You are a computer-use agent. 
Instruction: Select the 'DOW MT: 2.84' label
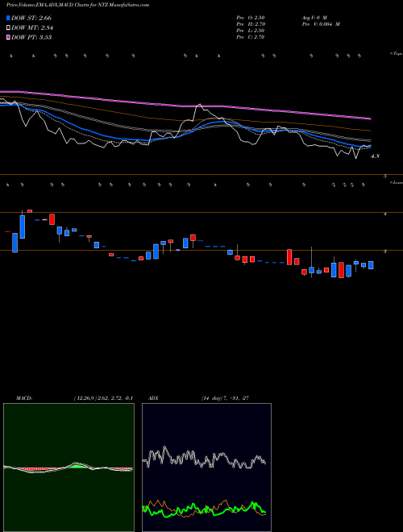pyautogui.click(x=32, y=28)
